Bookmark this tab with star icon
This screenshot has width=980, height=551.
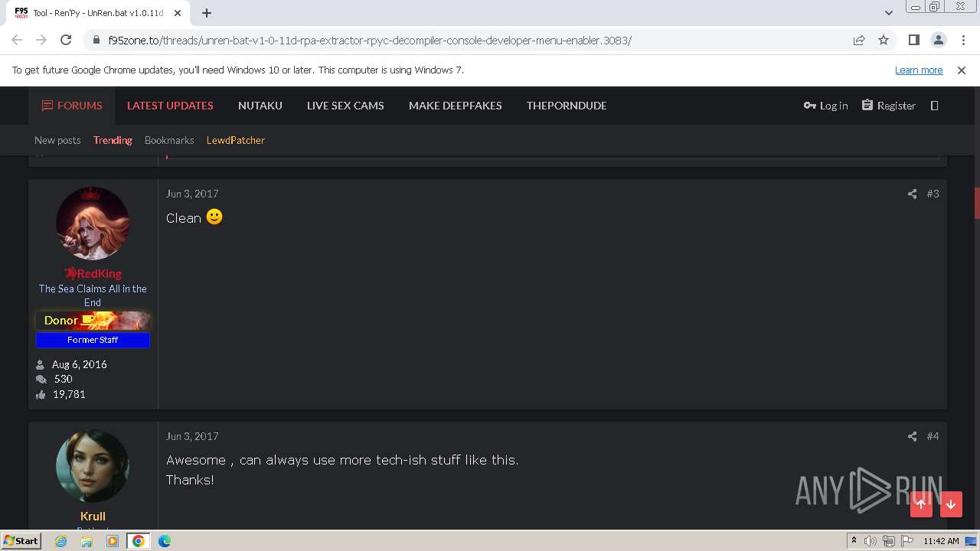pos(884,40)
